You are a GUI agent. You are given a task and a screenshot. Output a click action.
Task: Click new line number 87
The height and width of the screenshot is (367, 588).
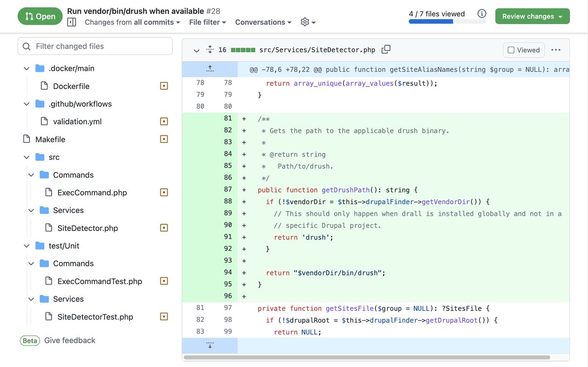[228, 189]
